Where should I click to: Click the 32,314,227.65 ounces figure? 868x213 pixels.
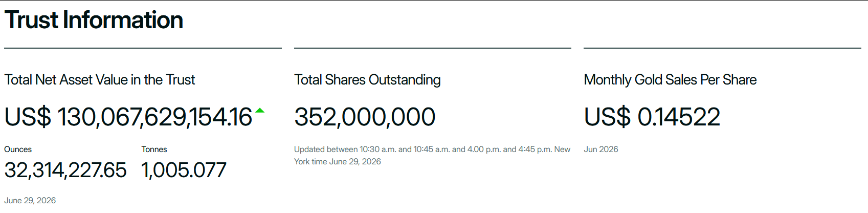click(65, 170)
